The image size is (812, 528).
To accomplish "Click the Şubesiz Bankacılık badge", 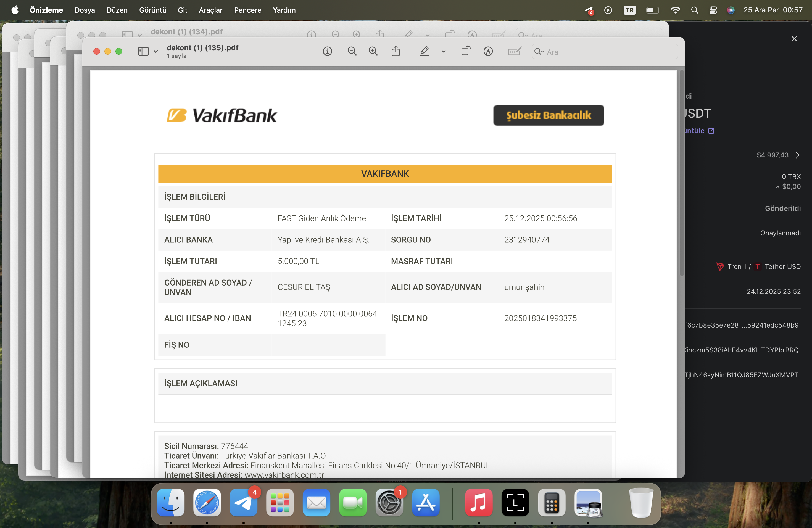I will pyautogui.click(x=549, y=115).
